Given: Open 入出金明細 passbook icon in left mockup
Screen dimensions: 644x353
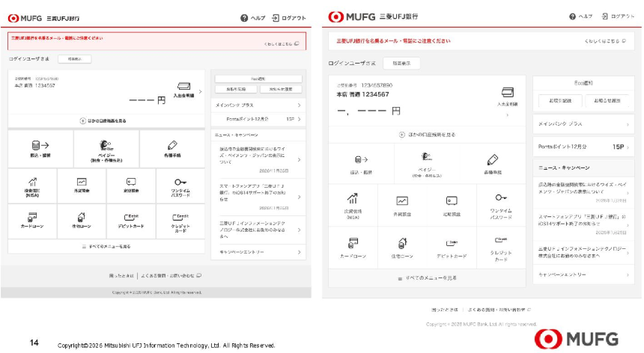Looking at the screenshot, I should click(x=183, y=86).
